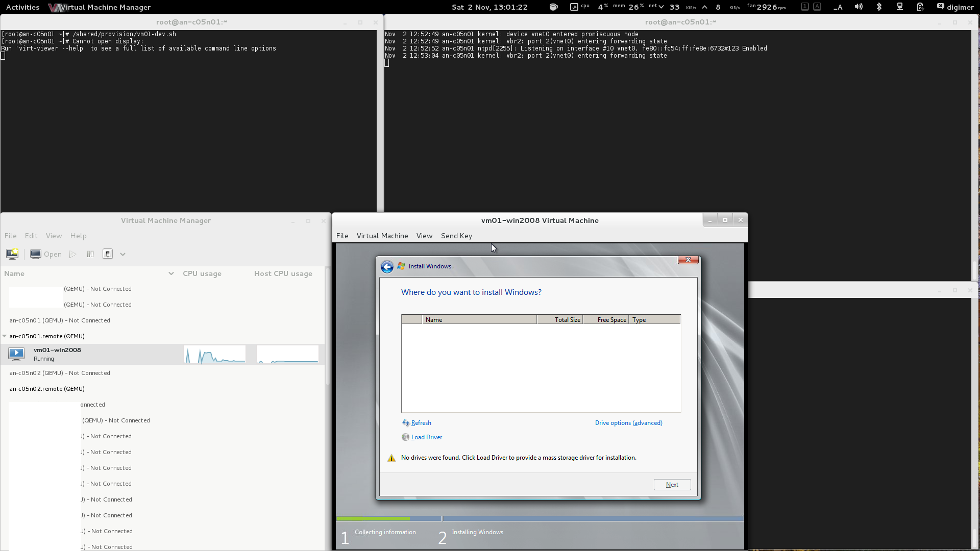The height and width of the screenshot is (551, 980).
Task: Click the clock Sat 2 Nov in top bar
Action: [489, 7]
